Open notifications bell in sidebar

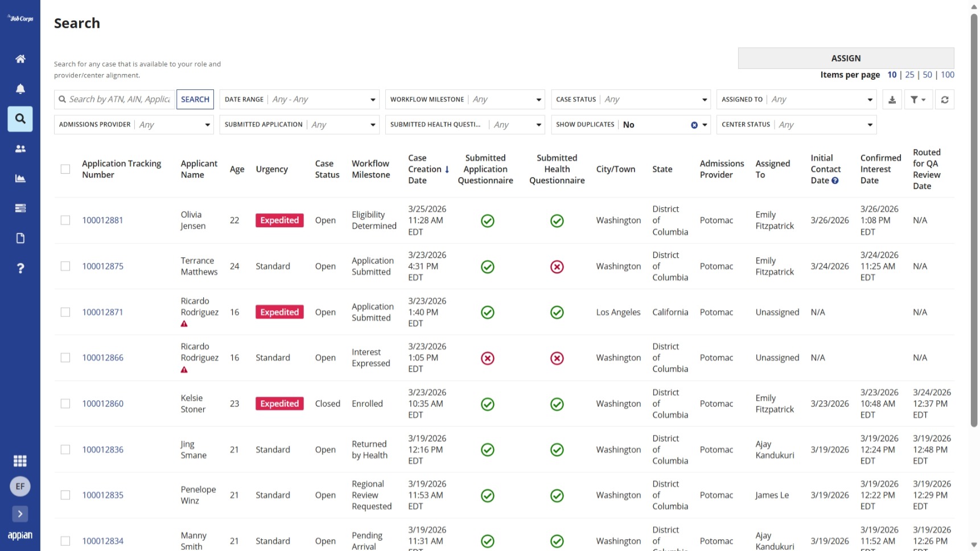click(x=20, y=89)
